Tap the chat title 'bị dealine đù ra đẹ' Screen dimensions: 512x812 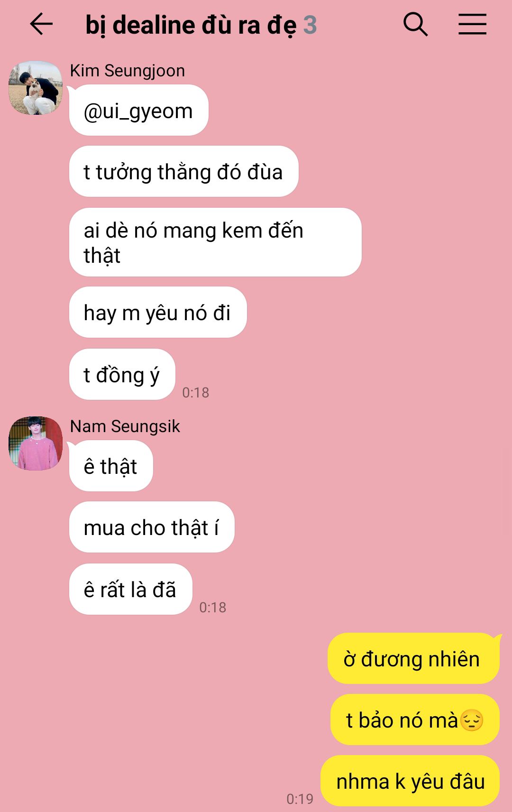(x=191, y=25)
